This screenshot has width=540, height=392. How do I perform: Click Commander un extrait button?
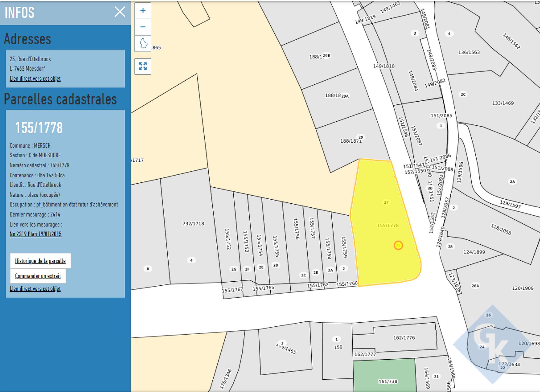click(x=38, y=276)
